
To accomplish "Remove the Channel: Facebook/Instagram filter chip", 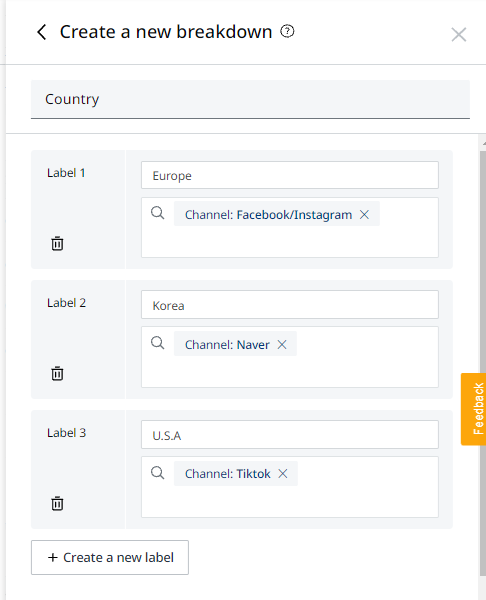I will [364, 215].
